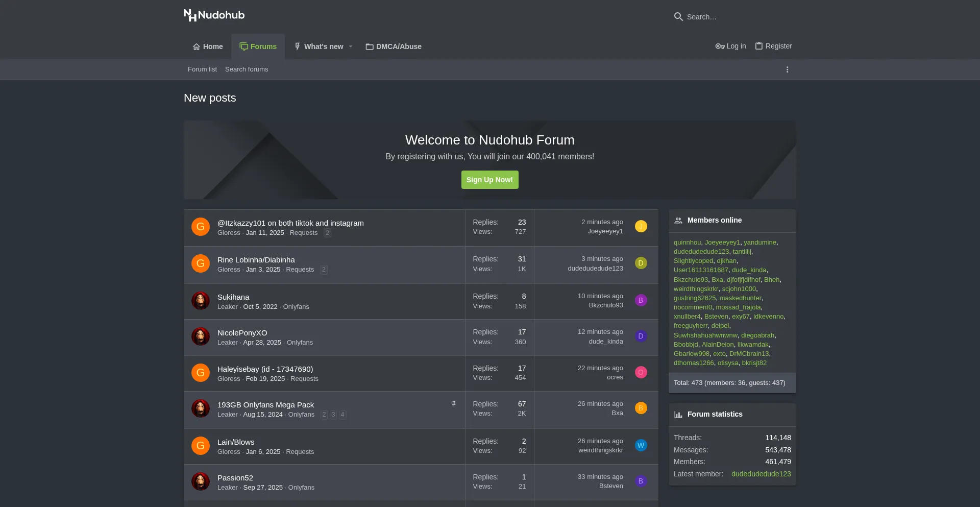Click Bsteven purple B avatar

pyautogui.click(x=641, y=481)
